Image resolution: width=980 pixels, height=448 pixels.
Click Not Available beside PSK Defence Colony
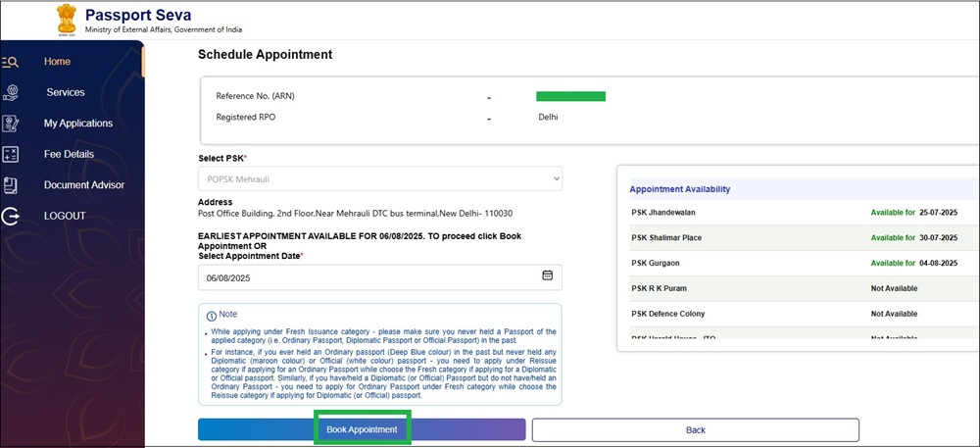click(894, 314)
